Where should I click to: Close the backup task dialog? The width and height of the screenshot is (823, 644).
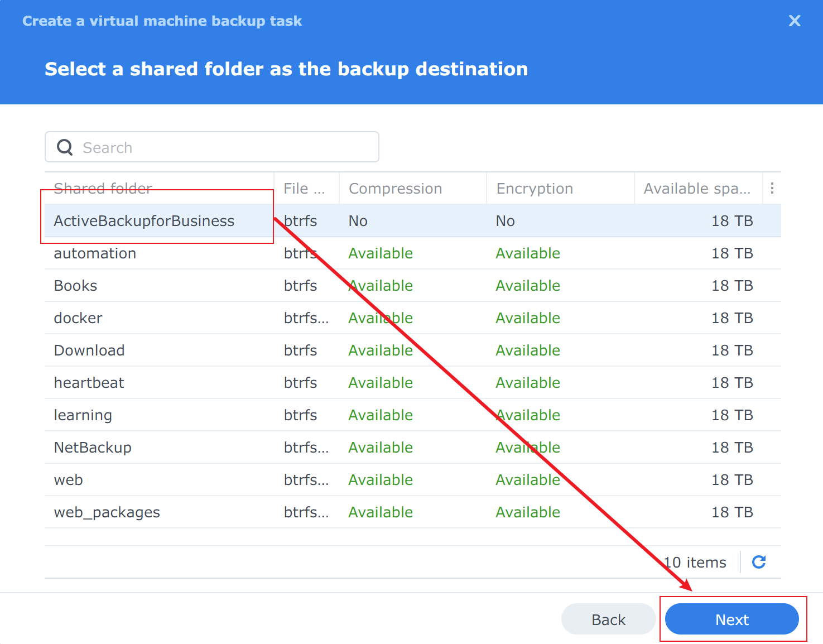click(x=794, y=21)
